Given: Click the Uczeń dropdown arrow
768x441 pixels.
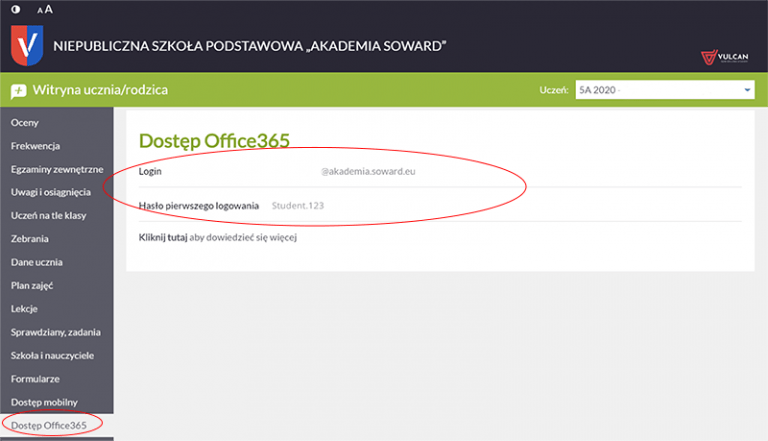Looking at the screenshot, I should tap(747, 90).
